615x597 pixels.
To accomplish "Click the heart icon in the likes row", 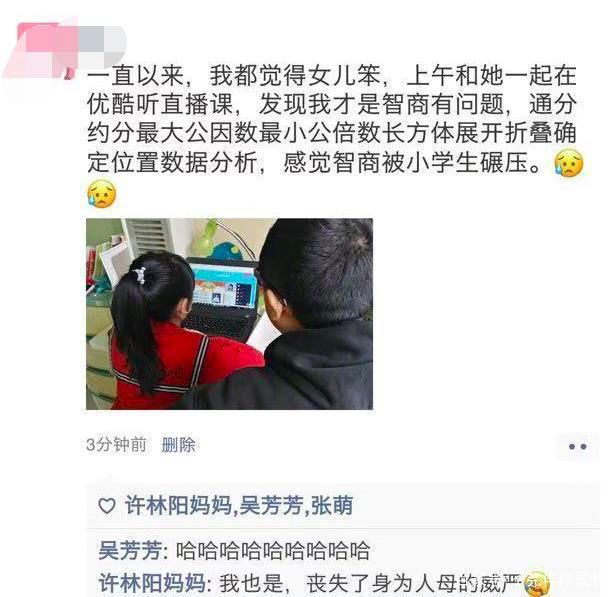I will (106, 506).
